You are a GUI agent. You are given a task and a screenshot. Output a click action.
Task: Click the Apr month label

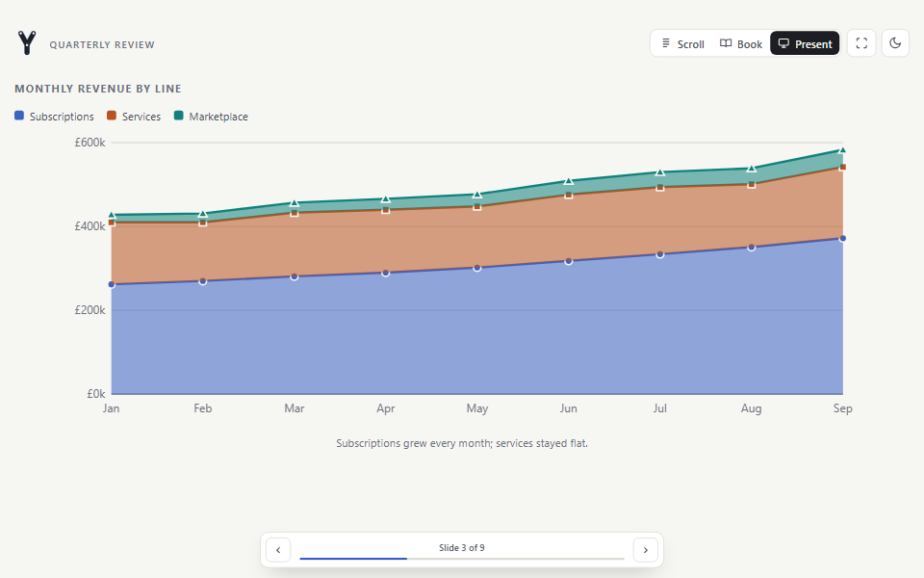click(386, 408)
